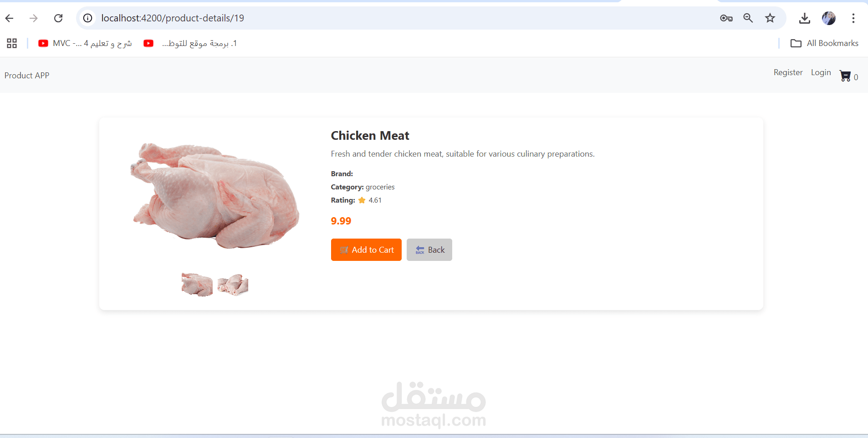Open the shopping cart icon
Screen dimensions: 868x438
coord(845,76)
